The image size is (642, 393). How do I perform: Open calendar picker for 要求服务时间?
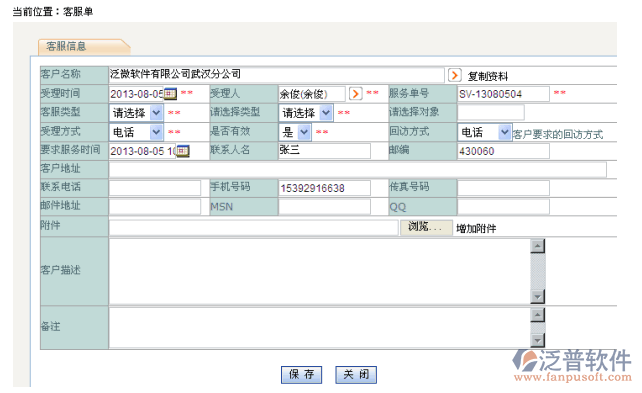tap(183, 151)
